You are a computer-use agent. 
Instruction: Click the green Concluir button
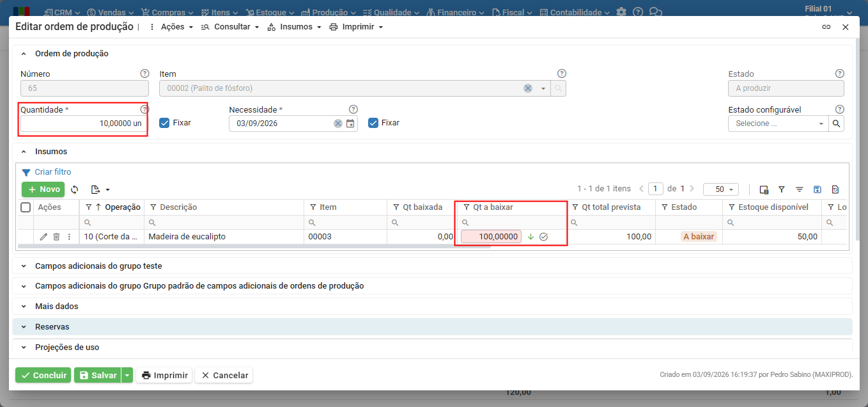coord(43,376)
